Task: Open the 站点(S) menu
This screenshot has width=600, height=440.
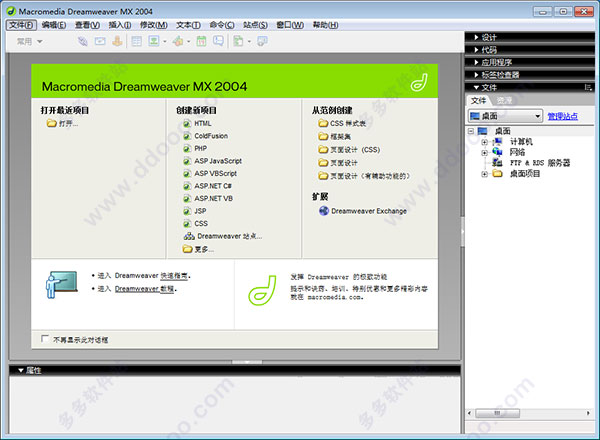Action: pos(255,25)
